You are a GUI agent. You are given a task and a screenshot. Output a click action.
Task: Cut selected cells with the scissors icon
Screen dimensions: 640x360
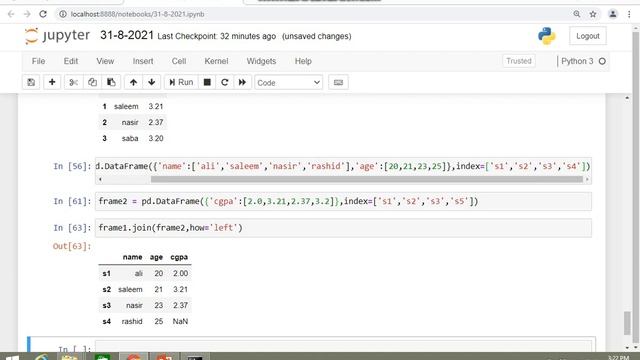tap(73, 82)
